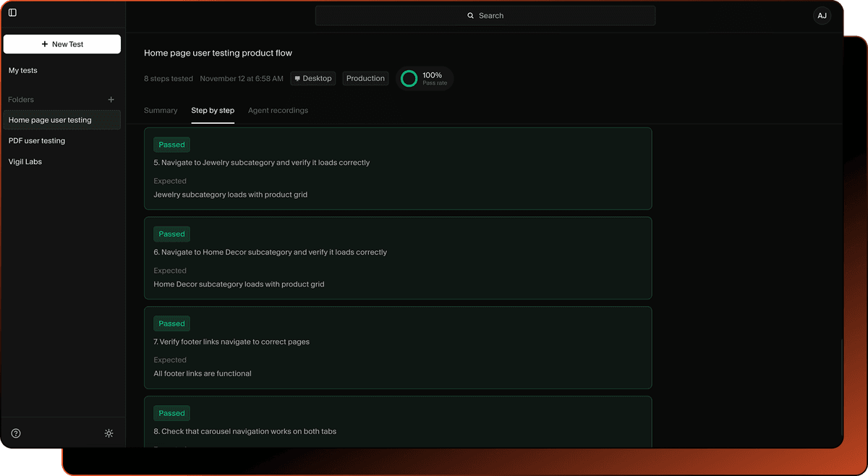Click the New Test button
The image size is (868, 476).
[62, 44]
